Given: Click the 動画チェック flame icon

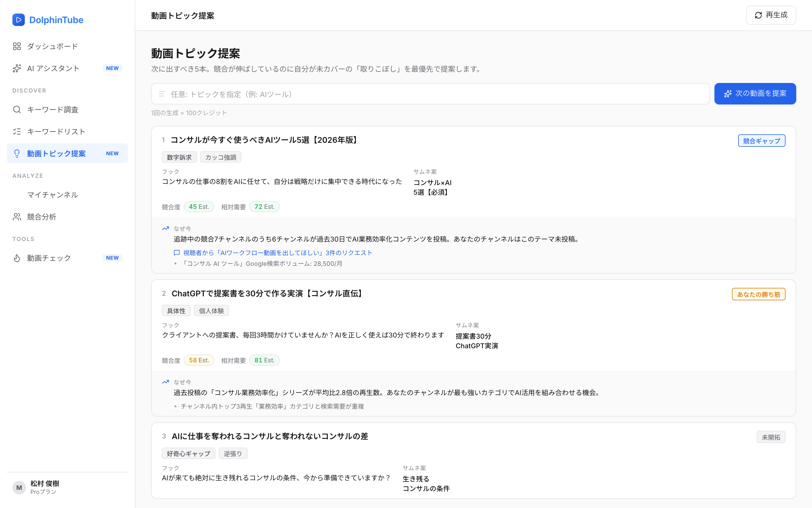Looking at the screenshot, I should 17,258.
